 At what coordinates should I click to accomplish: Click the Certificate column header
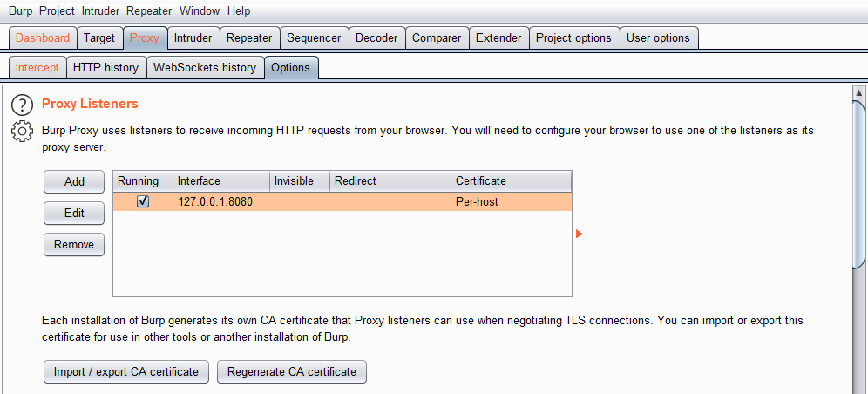[512, 181]
